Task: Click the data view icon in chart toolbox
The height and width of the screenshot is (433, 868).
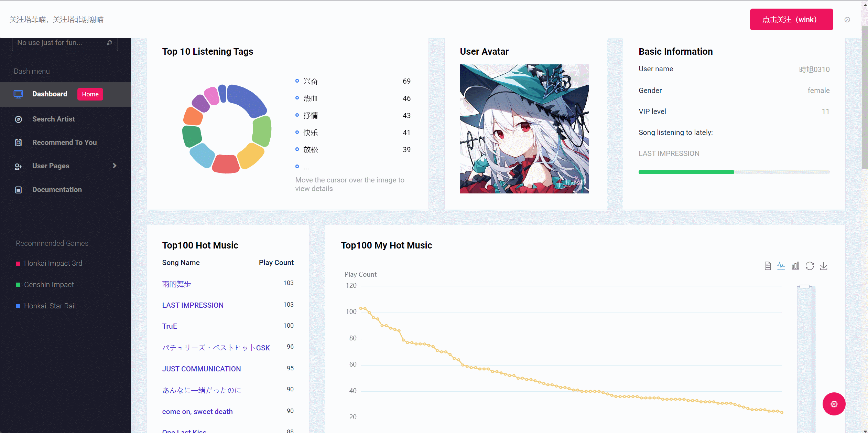Action: [x=768, y=266]
